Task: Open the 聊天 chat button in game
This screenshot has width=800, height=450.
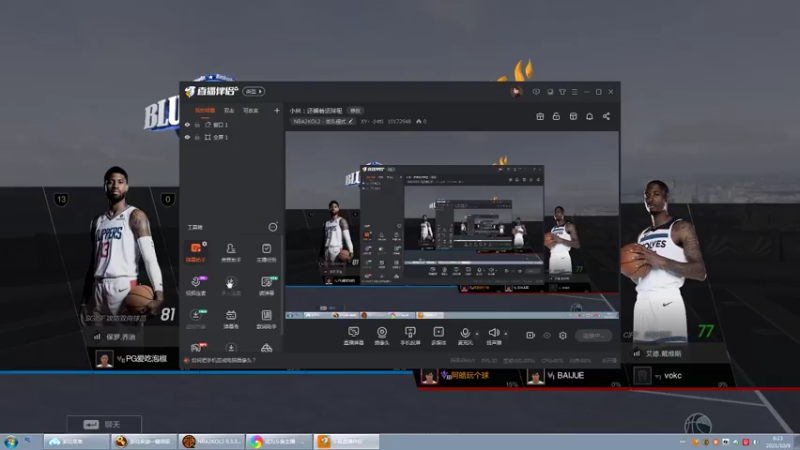Action: (x=104, y=424)
